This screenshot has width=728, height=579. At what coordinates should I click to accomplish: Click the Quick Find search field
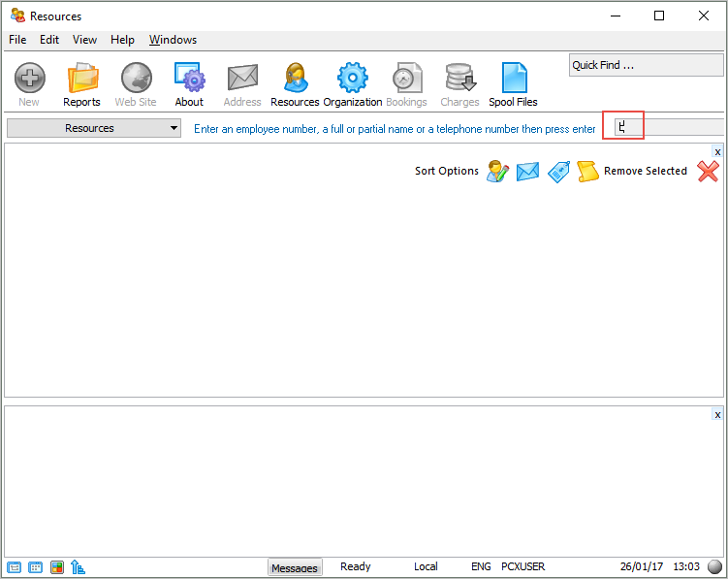[646, 65]
